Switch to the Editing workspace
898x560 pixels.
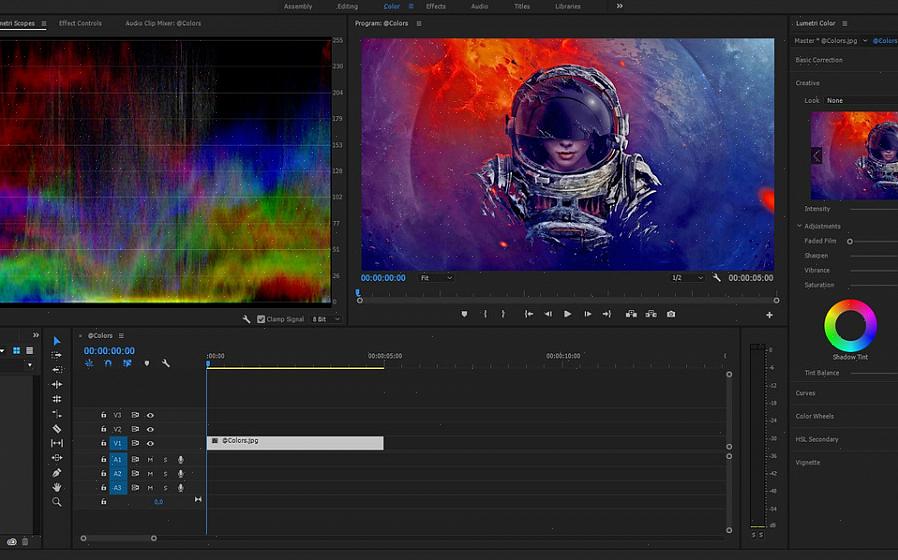(x=347, y=6)
